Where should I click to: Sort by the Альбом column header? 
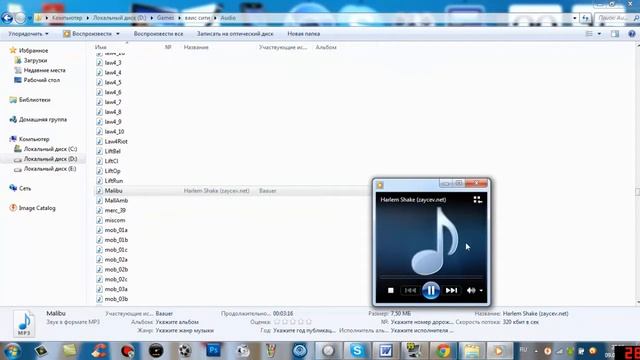click(326, 47)
